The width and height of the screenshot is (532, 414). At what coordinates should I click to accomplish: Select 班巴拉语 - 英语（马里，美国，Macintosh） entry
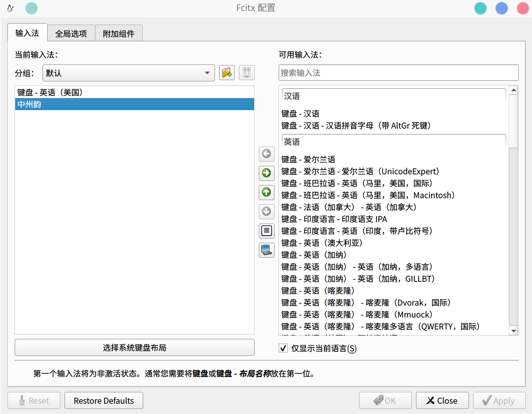click(394, 195)
